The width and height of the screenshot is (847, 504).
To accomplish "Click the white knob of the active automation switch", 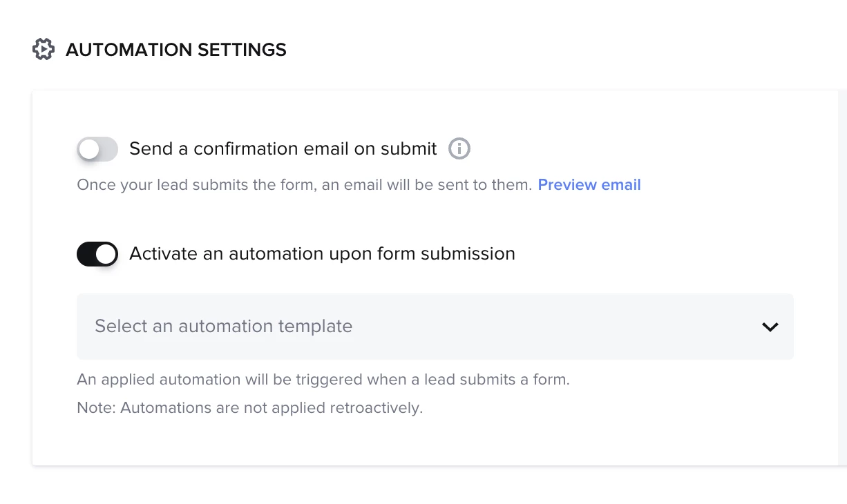I will click(x=106, y=254).
